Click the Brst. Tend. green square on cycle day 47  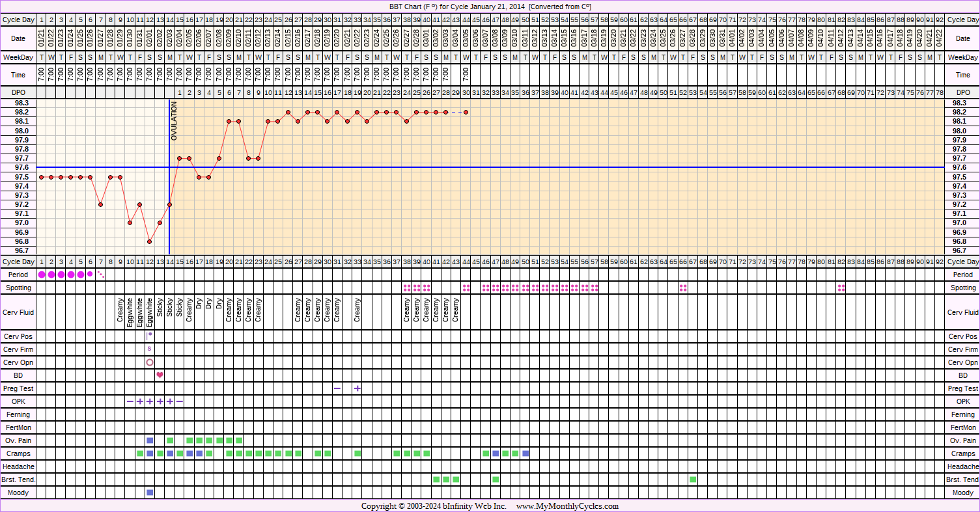(496, 479)
